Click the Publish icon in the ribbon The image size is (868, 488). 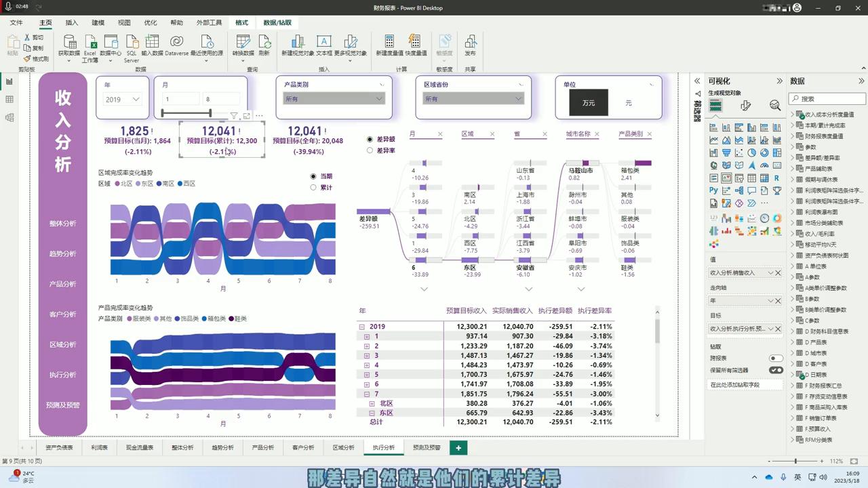(470, 42)
